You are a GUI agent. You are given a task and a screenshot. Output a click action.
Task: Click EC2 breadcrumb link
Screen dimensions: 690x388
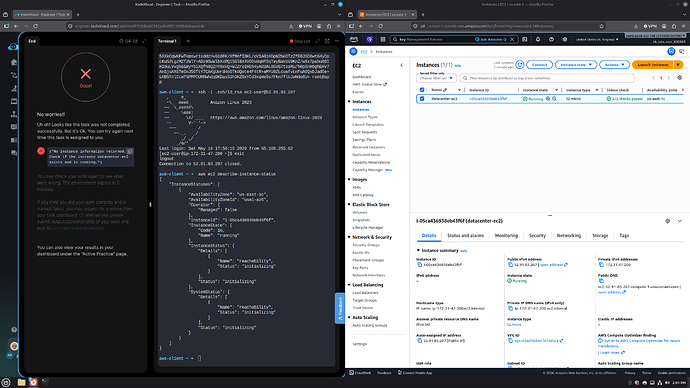364,51
